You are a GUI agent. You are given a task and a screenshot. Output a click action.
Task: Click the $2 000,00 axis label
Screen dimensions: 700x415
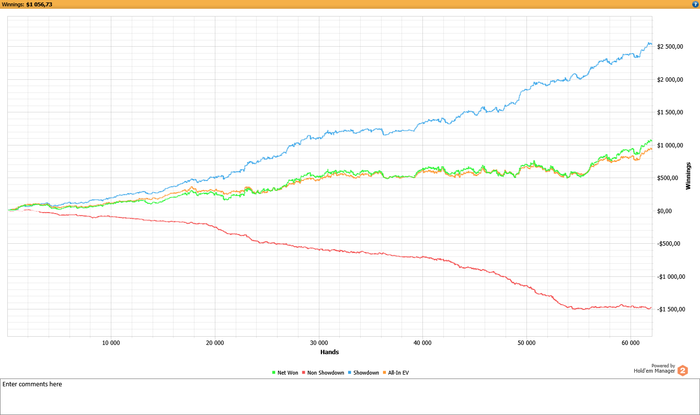670,79
